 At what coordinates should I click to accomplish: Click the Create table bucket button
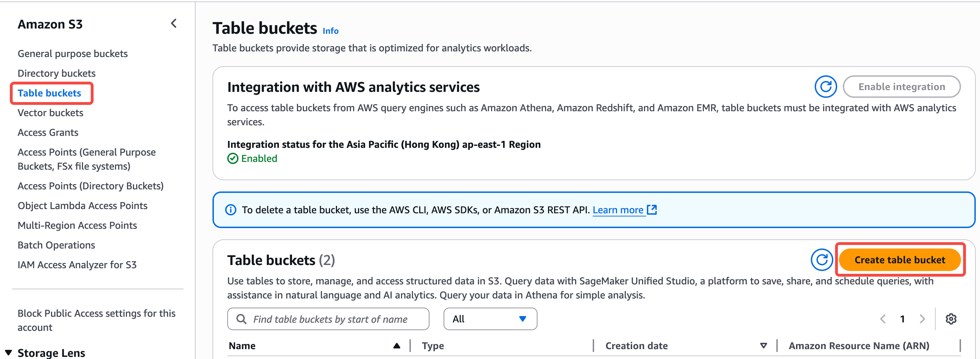click(x=899, y=260)
